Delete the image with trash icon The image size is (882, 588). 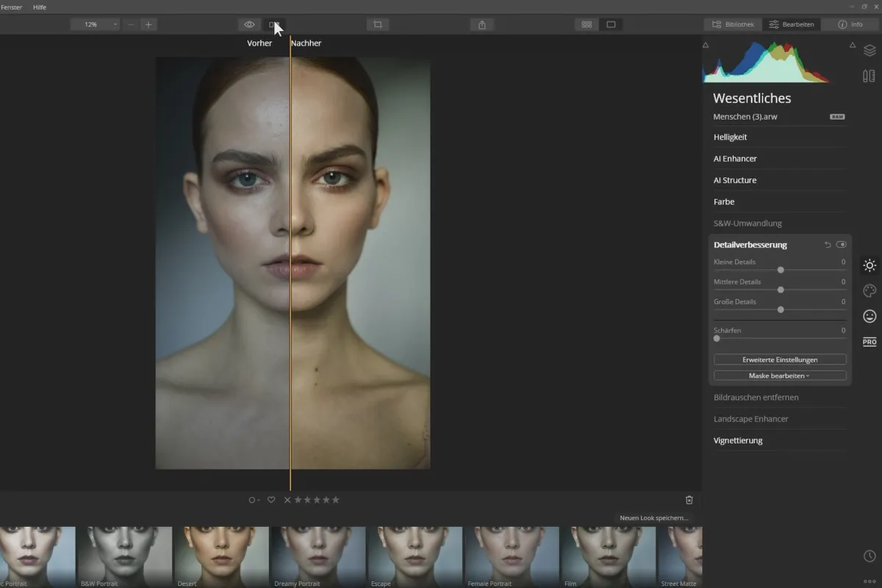pyautogui.click(x=689, y=500)
